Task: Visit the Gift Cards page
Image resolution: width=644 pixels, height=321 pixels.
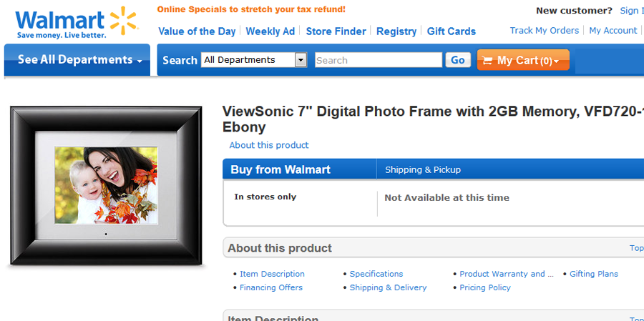Action: 452,31
